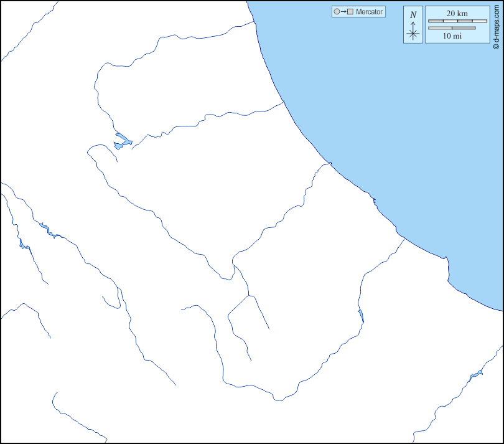504x444 pixels.
Task: Click the northernmost river mouth on the coast
Action: click(x=255, y=22)
